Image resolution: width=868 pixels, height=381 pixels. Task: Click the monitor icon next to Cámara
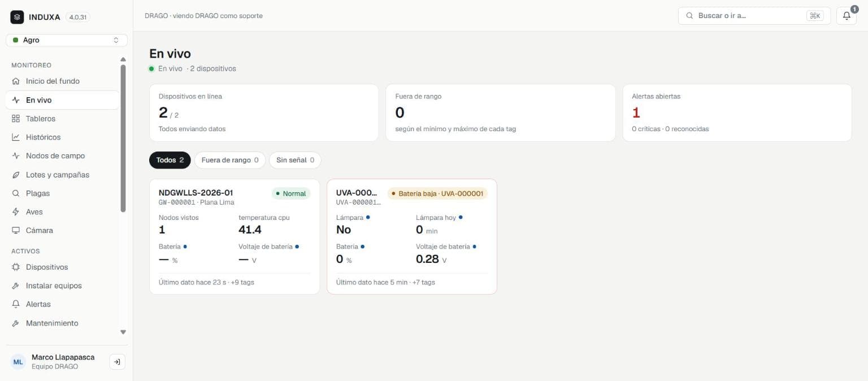[16, 231]
